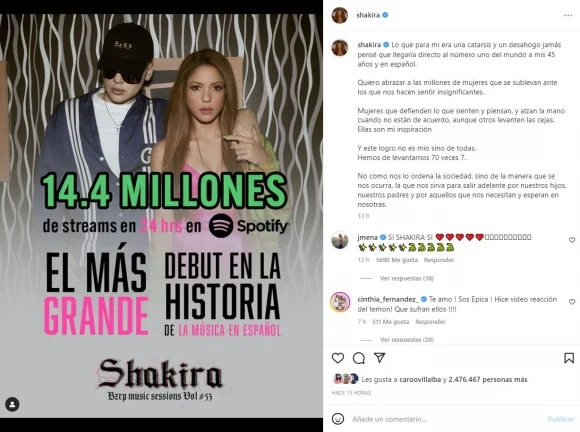Open the comment bubble icon
This screenshot has height=432, width=580.
[358, 358]
